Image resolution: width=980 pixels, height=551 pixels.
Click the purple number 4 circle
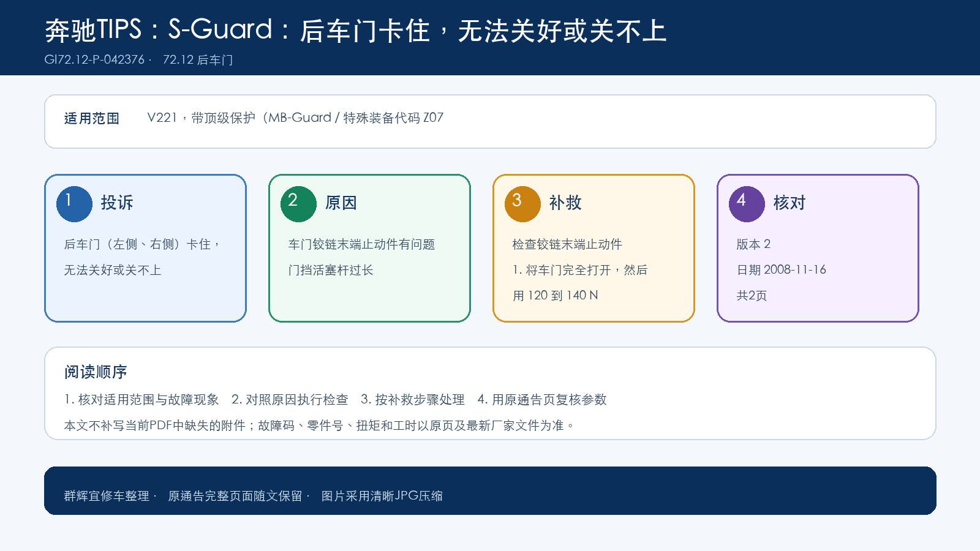click(x=747, y=204)
